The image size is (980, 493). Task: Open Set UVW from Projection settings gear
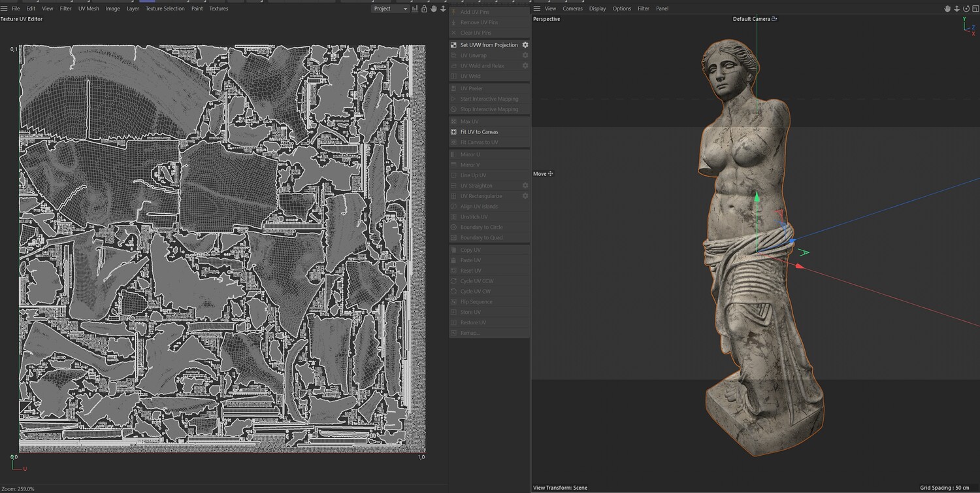click(525, 45)
